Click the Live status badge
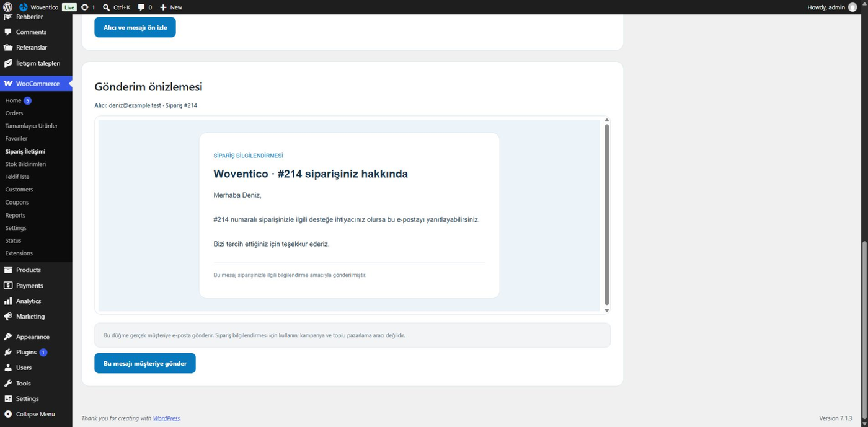868x427 pixels. point(69,7)
